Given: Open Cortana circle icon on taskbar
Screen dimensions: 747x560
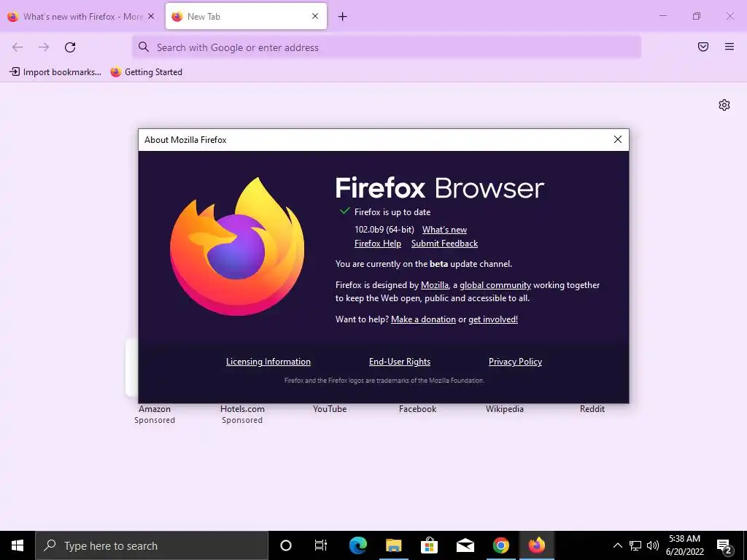Looking at the screenshot, I should [286, 545].
